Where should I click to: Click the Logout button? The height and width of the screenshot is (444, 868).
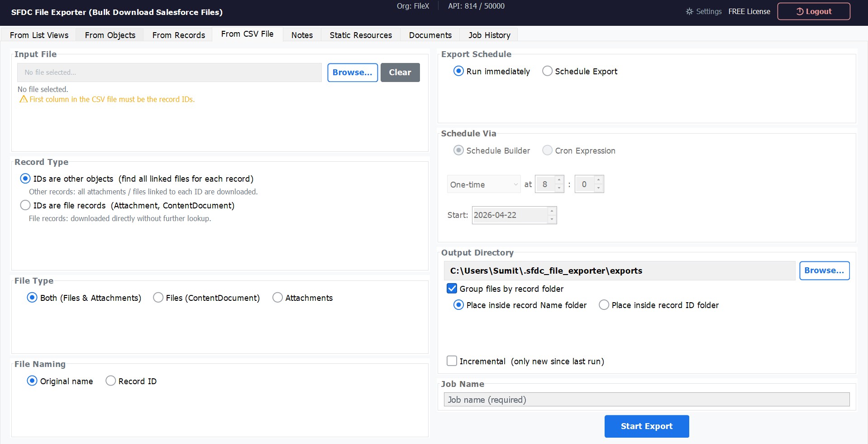(x=813, y=11)
